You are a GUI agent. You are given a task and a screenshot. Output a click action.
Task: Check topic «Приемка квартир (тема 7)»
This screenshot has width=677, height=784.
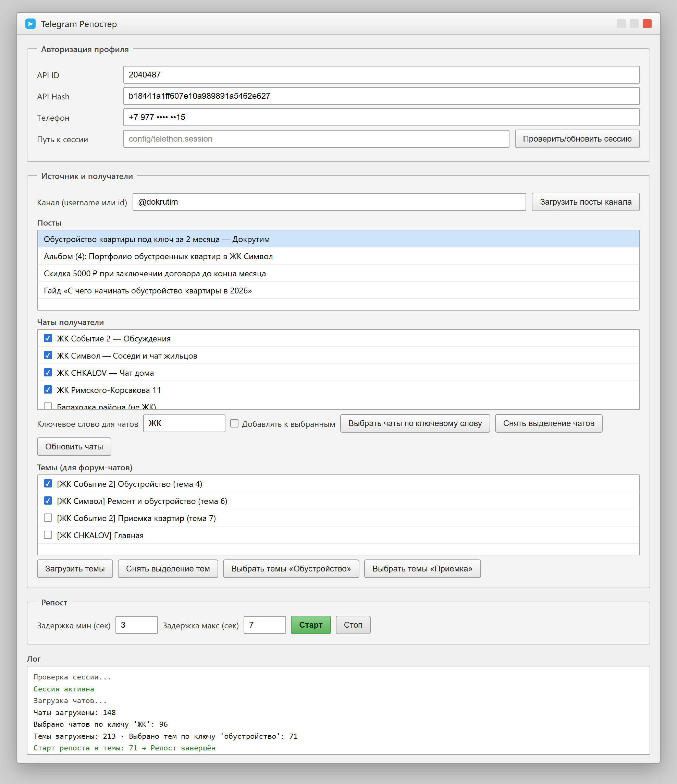click(x=48, y=518)
